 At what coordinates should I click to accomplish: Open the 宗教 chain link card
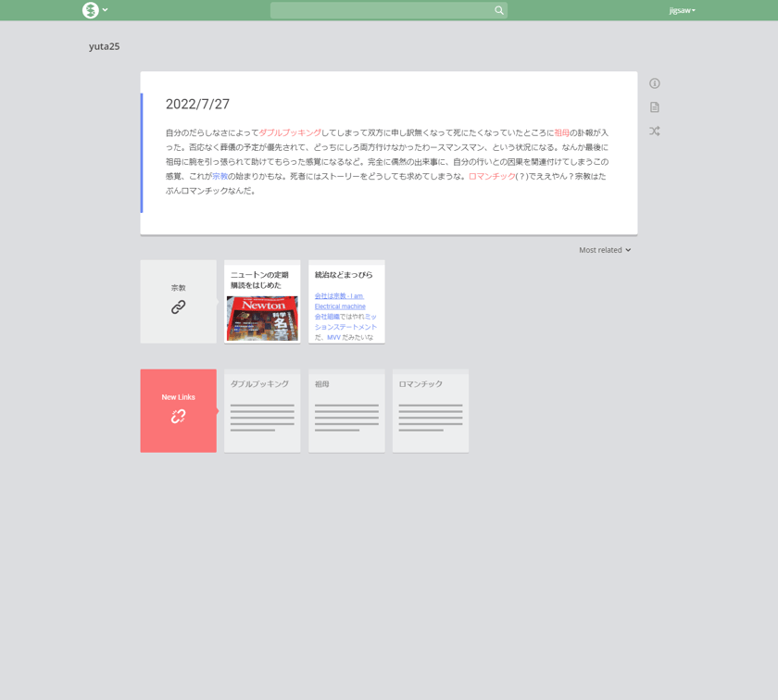[x=178, y=302]
